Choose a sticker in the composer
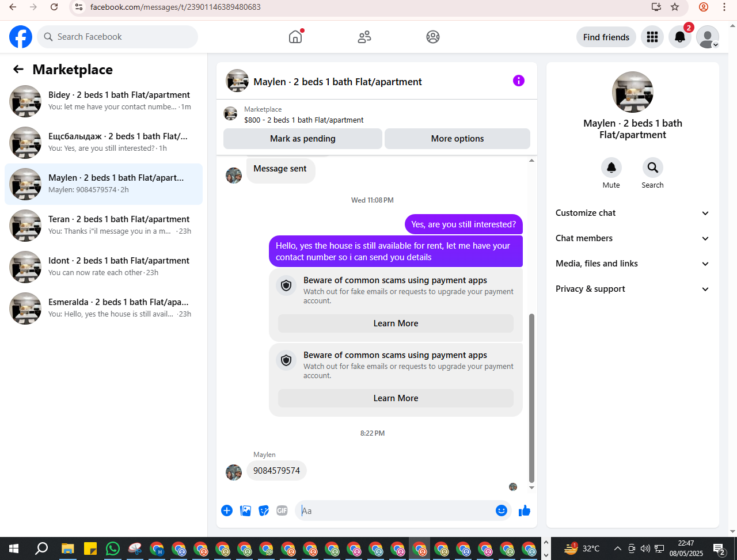This screenshot has width=737, height=560. (264, 511)
